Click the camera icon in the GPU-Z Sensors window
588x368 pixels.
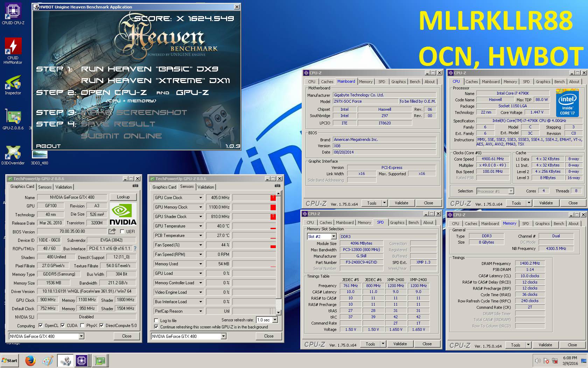[x=278, y=186]
